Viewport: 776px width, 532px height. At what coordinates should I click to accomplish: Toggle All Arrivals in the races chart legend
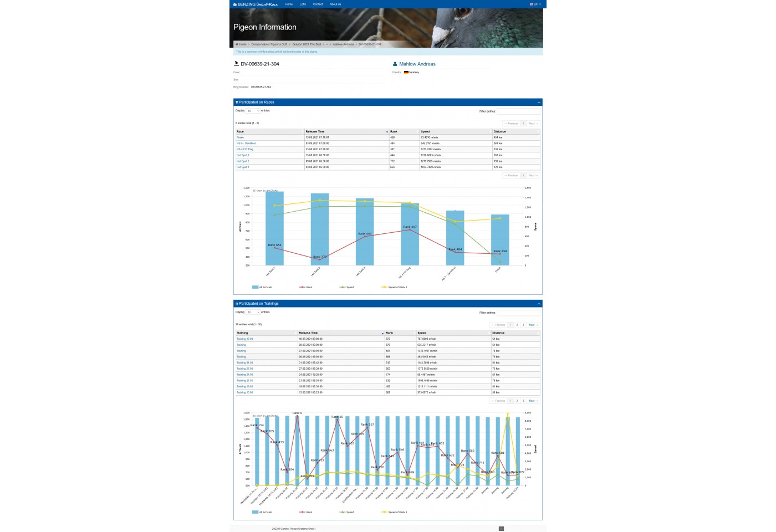(x=262, y=287)
